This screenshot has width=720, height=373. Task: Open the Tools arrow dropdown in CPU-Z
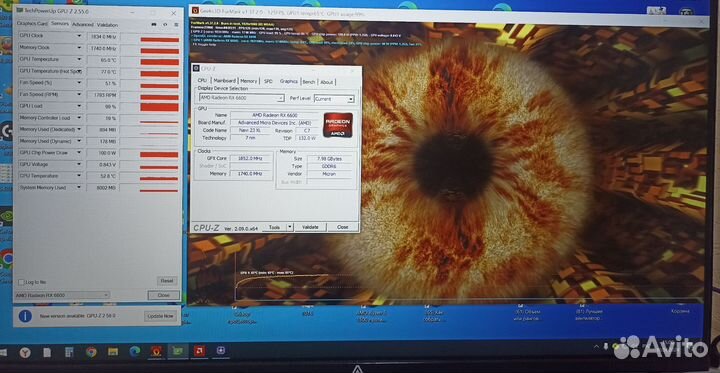click(x=289, y=227)
